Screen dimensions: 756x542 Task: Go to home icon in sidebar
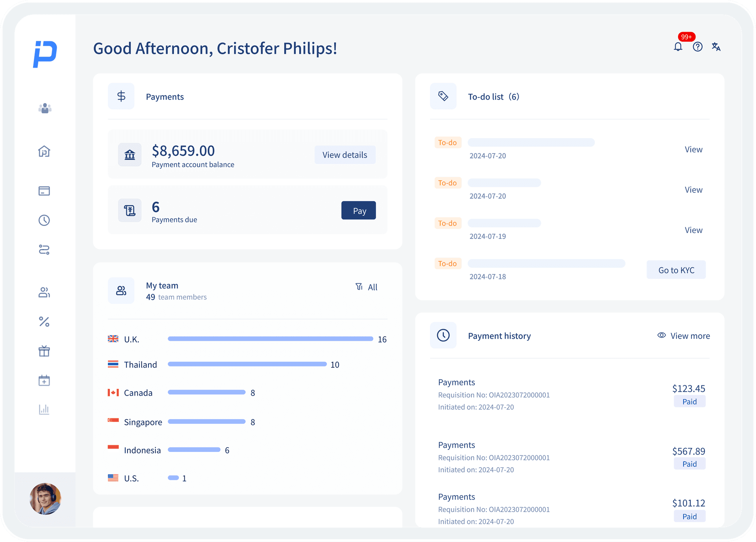44,151
